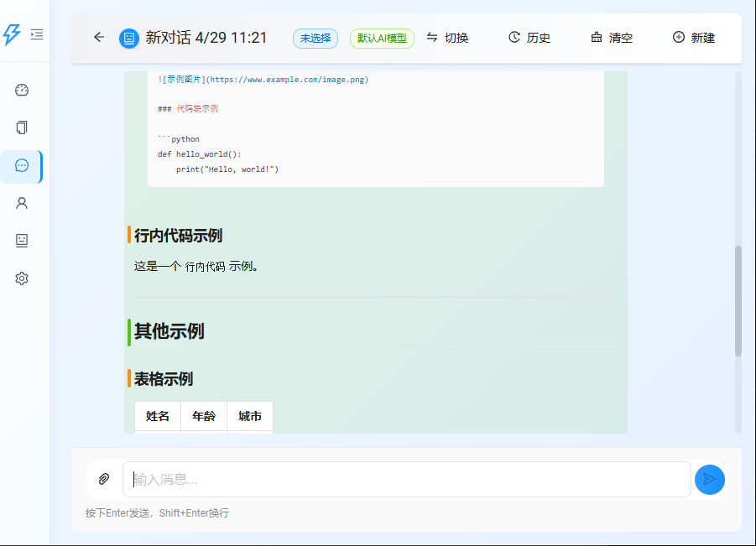
Task: Click the 代码块示例 red heading text
Action: (197, 109)
